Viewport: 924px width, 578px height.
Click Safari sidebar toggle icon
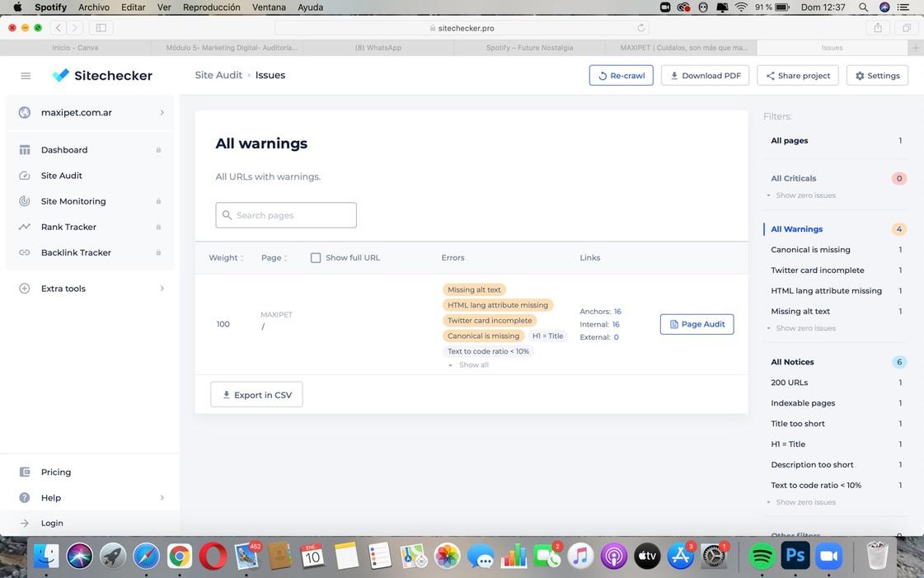[x=101, y=28]
